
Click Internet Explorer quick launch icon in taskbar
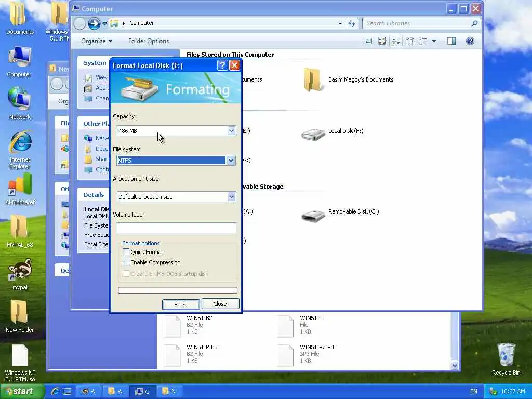pyautogui.click(x=55, y=391)
